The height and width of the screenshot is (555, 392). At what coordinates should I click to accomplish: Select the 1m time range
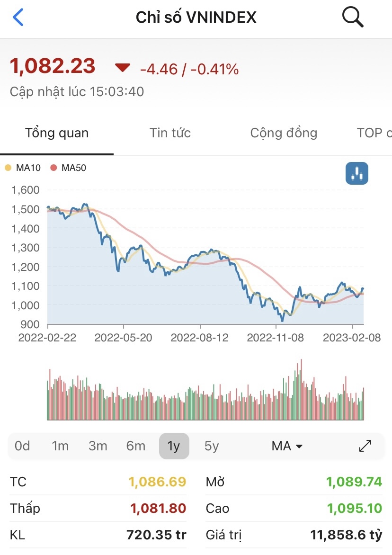60,446
